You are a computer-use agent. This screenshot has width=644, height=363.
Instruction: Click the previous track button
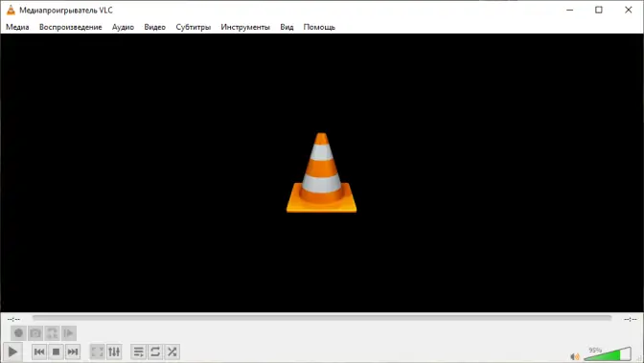[x=39, y=352]
